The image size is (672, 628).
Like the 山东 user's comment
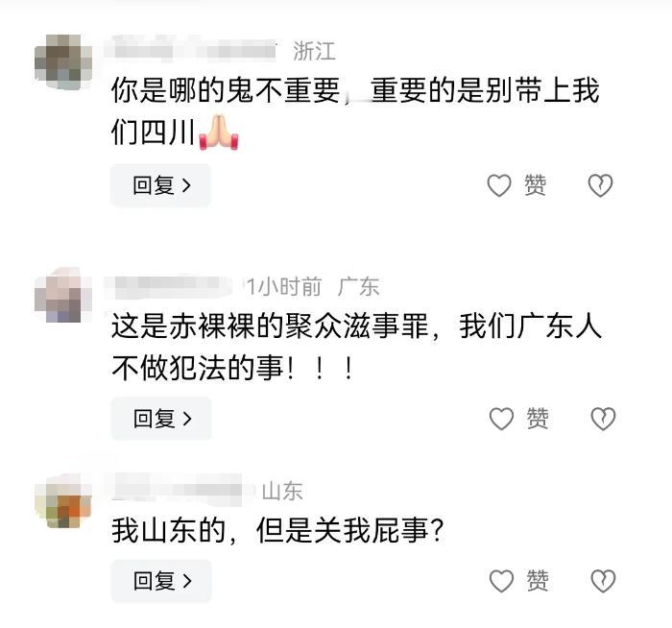point(501,581)
